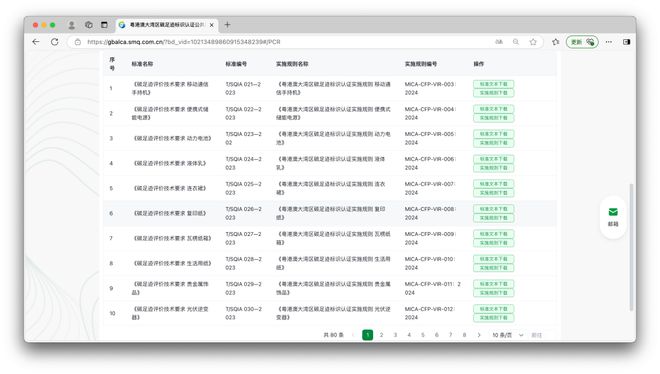Select cell MICA-CFP-VIR-008: 2024
Viewport: 660px width, 374px height.
pos(430,213)
